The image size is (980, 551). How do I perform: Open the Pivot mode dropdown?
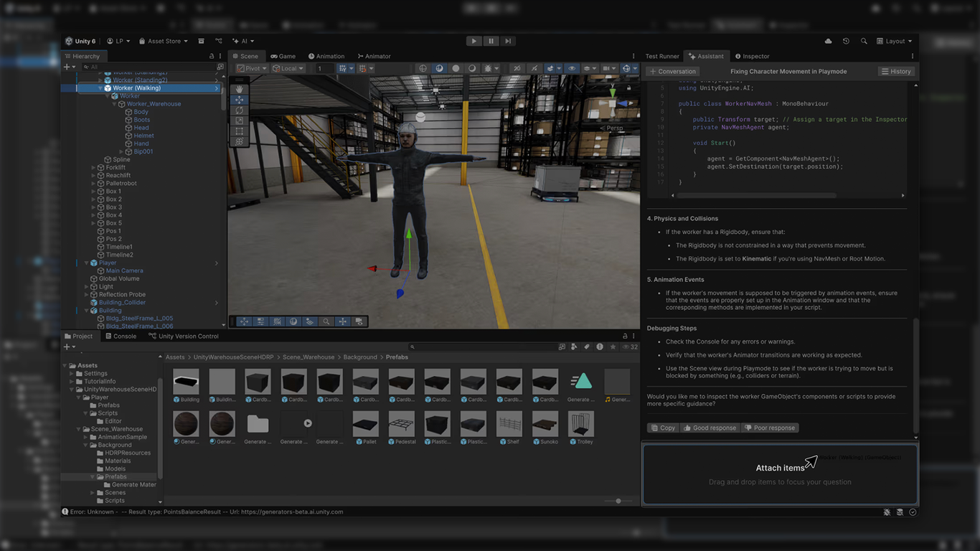pyautogui.click(x=252, y=68)
